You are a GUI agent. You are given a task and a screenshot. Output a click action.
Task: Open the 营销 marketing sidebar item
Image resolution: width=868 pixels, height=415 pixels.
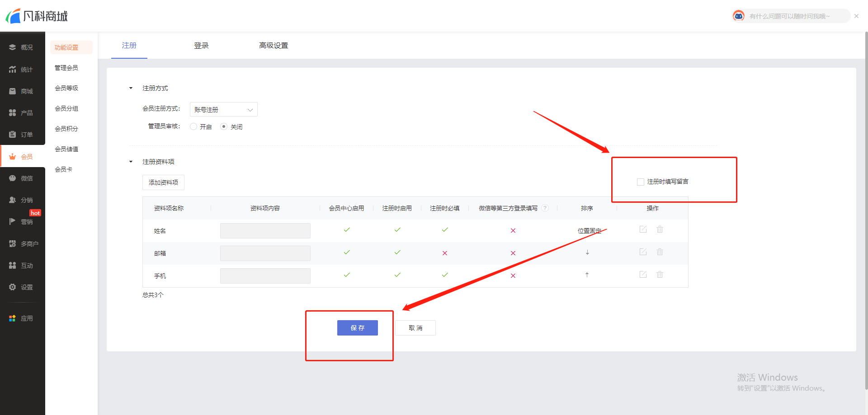click(x=21, y=222)
